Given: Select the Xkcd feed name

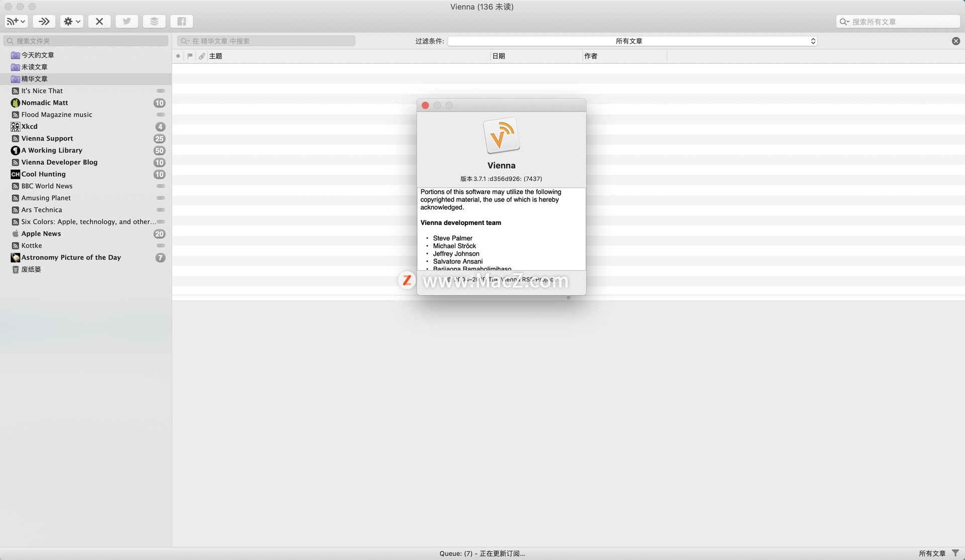Looking at the screenshot, I should click(29, 127).
